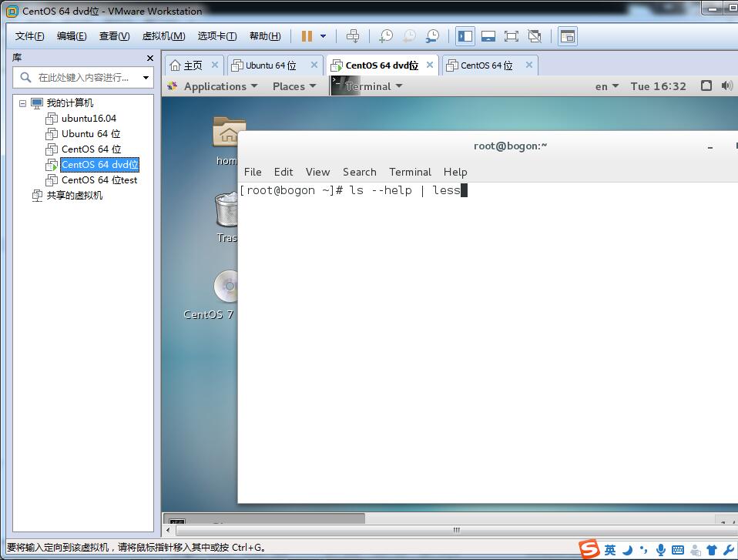
Task: Open the terminal View menu
Action: click(317, 173)
